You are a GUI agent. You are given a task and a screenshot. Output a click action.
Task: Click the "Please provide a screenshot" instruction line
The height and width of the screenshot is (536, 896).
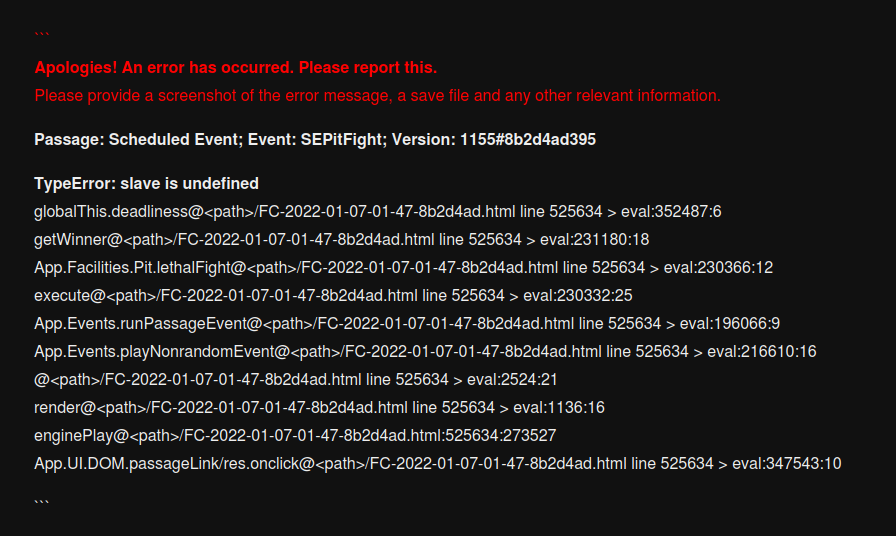click(x=377, y=96)
